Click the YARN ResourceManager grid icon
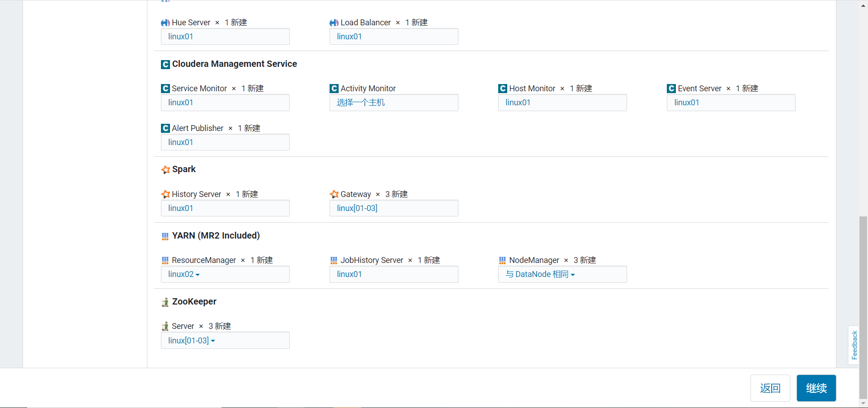868x408 pixels. [x=165, y=260]
